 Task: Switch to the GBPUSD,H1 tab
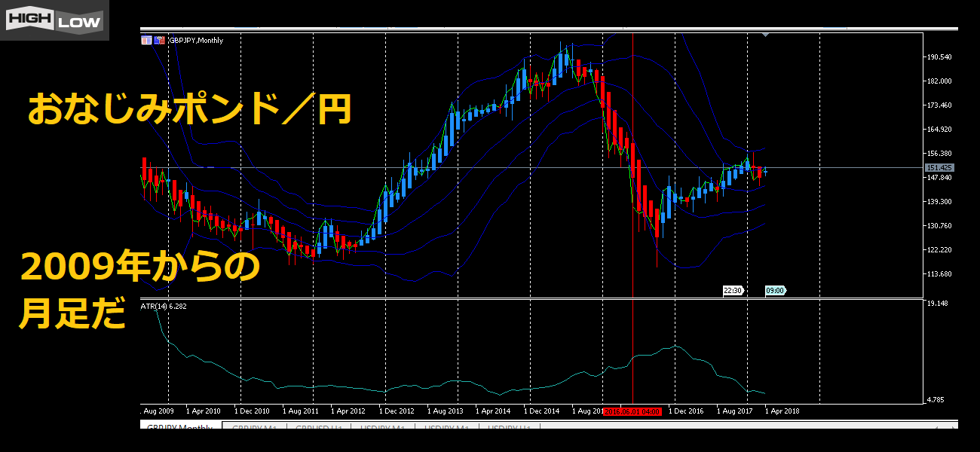[x=319, y=428]
